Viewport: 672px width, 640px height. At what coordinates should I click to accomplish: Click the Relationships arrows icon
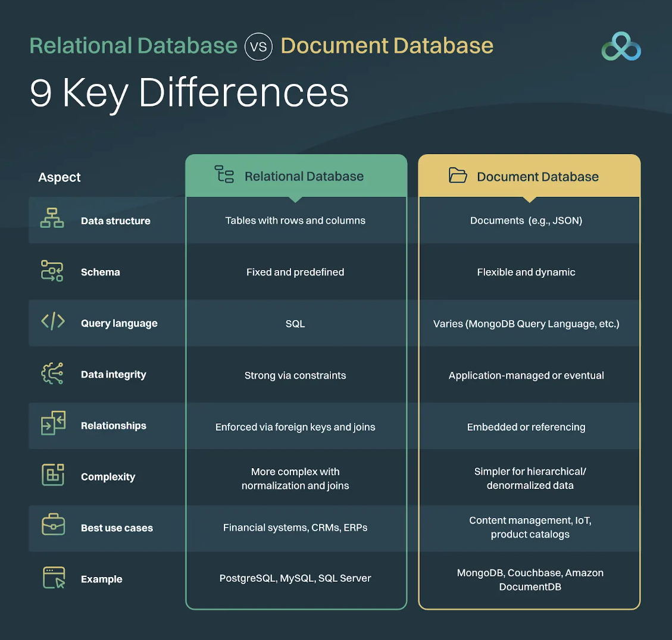pos(53,423)
